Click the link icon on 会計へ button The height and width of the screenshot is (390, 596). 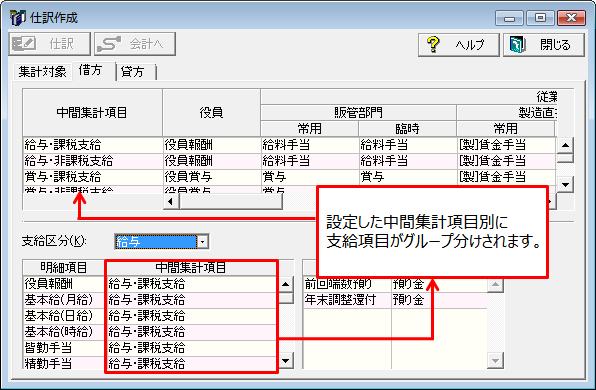109,44
